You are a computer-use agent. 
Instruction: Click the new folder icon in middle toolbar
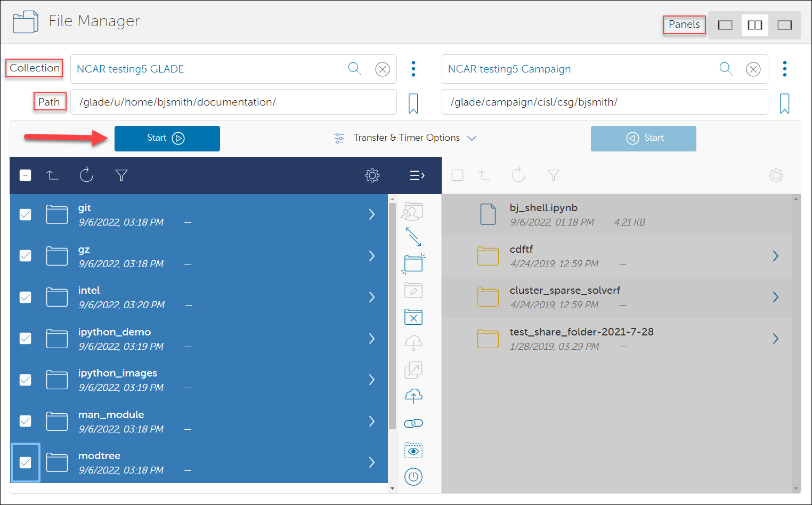[413, 263]
